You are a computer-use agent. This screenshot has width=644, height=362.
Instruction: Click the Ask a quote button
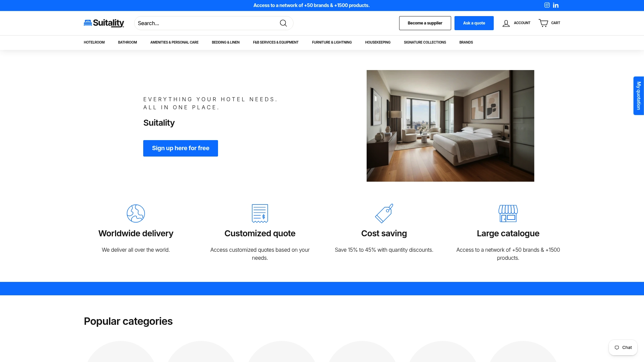(474, 23)
